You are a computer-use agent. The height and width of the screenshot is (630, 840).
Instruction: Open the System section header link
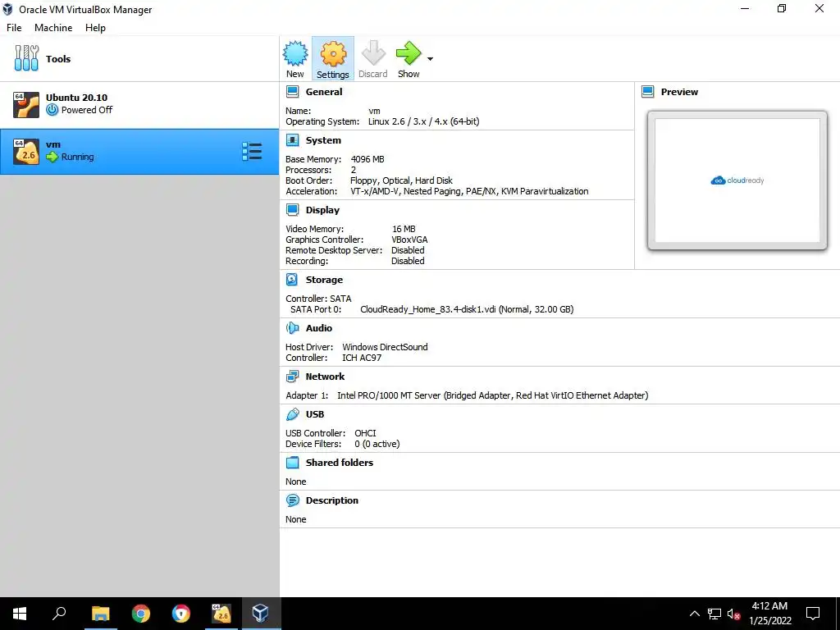tap(323, 140)
